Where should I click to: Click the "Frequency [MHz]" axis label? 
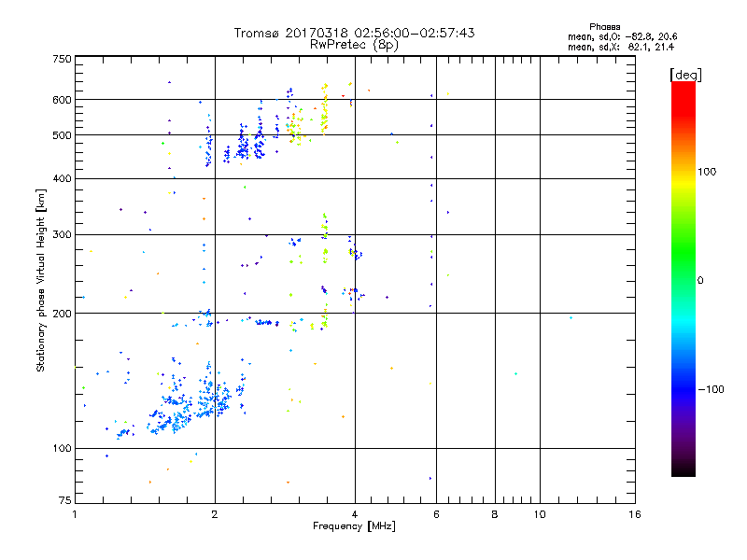pos(354,526)
